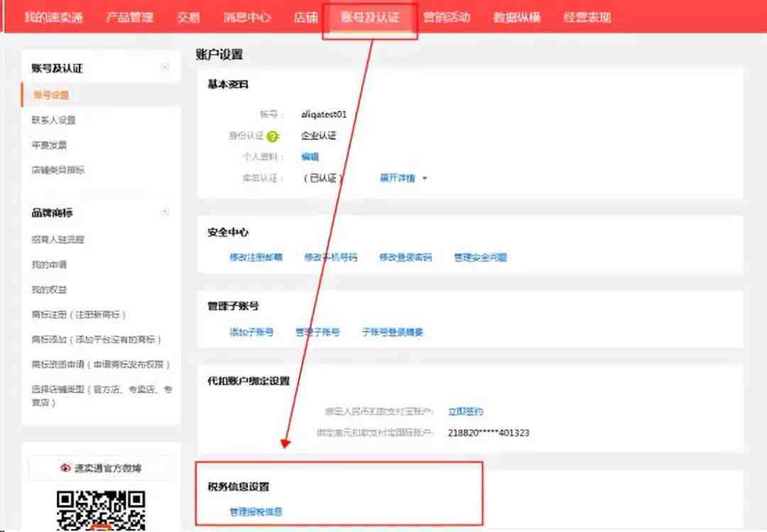The height and width of the screenshot is (532, 767).
Task: Open 商标添加 sidebar item
Action: point(97,340)
